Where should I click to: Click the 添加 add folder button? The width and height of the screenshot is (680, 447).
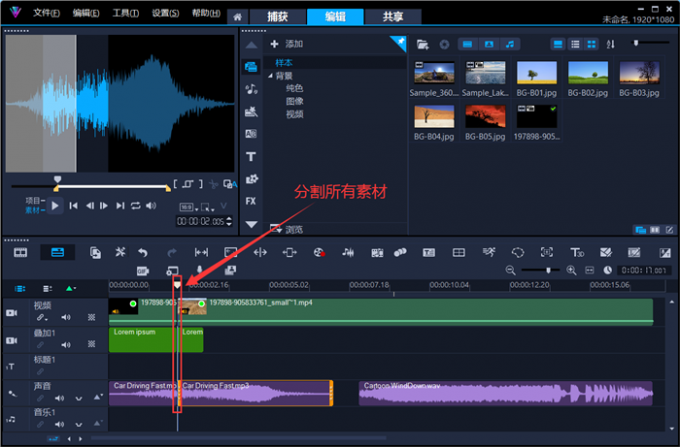click(x=287, y=45)
